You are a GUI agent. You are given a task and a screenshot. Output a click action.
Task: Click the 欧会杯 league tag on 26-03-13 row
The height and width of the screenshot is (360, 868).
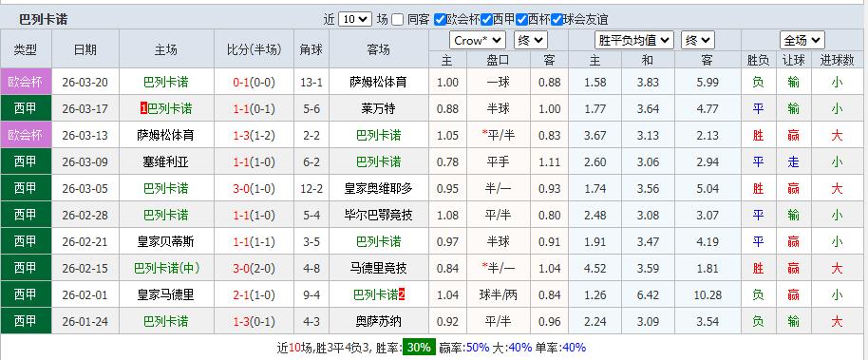coord(26,135)
